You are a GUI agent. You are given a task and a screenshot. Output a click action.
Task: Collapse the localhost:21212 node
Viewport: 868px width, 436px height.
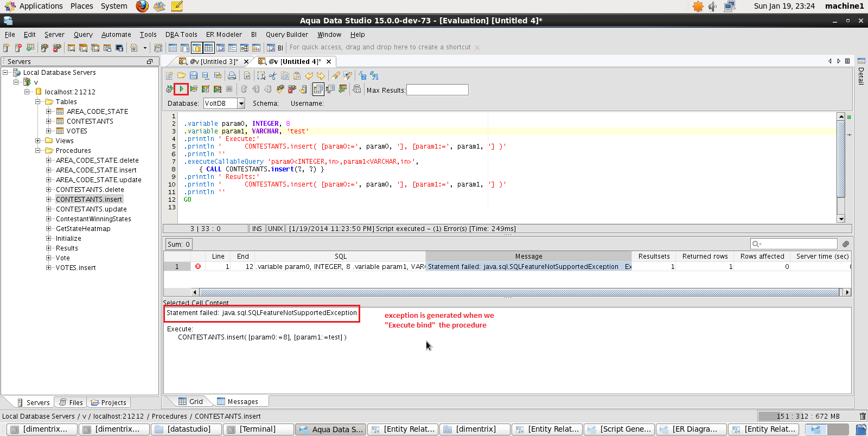click(x=27, y=92)
